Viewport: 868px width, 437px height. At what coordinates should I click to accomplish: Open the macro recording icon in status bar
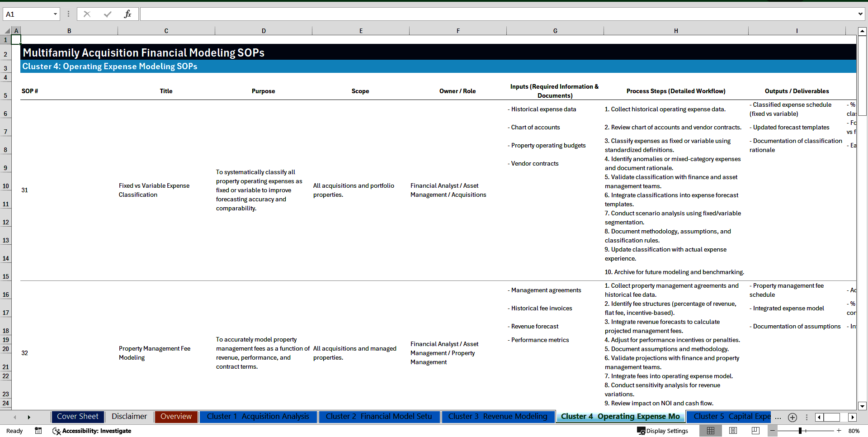tap(38, 431)
